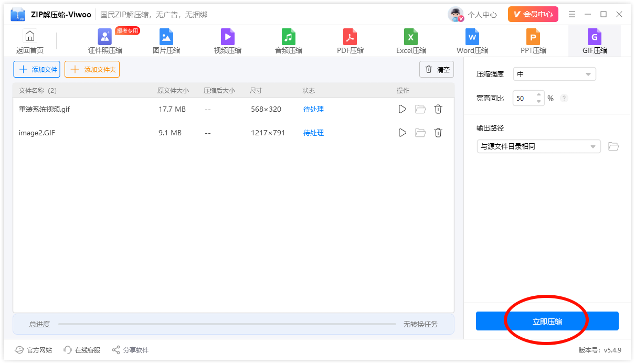Select the file name 重装系统视频.gif
This screenshot has height=364, width=635.
[44, 109]
